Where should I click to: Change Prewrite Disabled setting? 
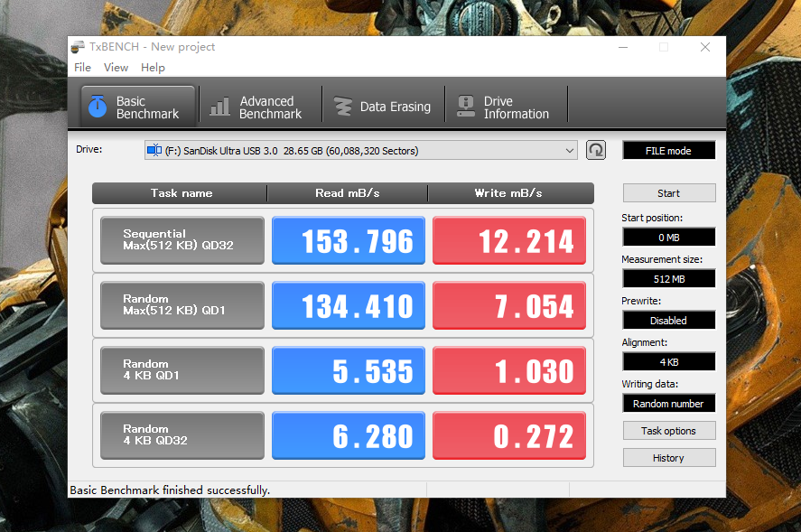(x=668, y=321)
